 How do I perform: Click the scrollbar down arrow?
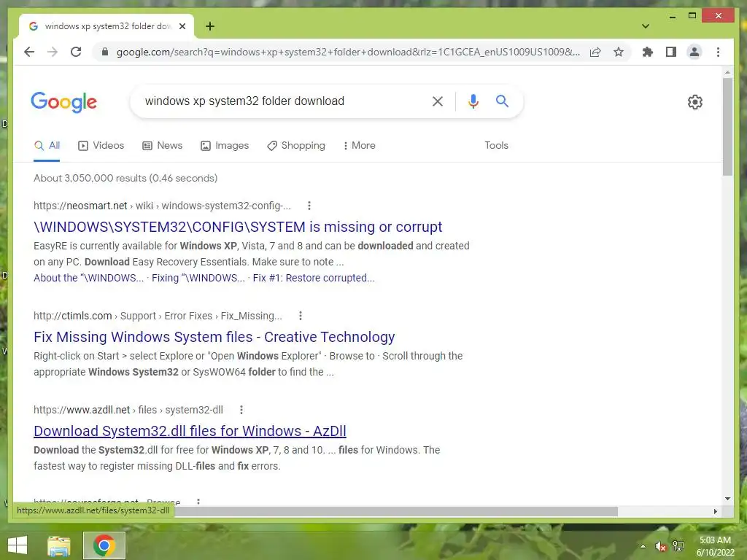point(727,499)
